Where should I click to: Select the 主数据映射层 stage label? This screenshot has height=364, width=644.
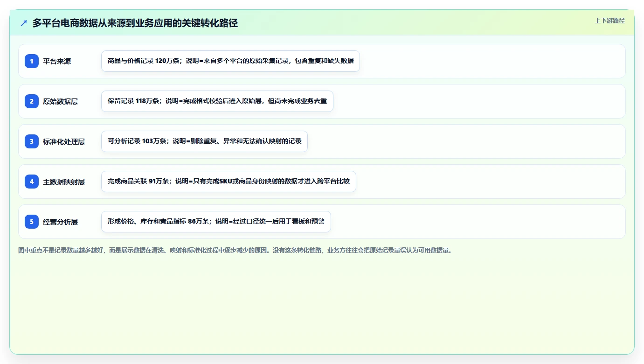click(64, 182)
